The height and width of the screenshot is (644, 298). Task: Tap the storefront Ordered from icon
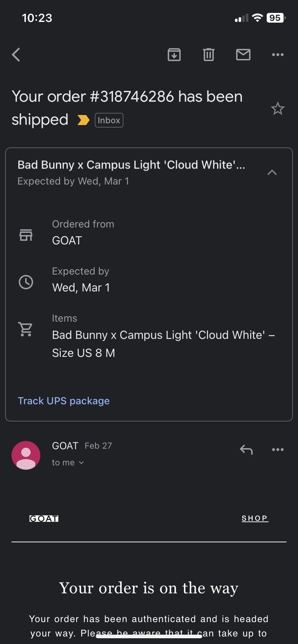(26, 235)
